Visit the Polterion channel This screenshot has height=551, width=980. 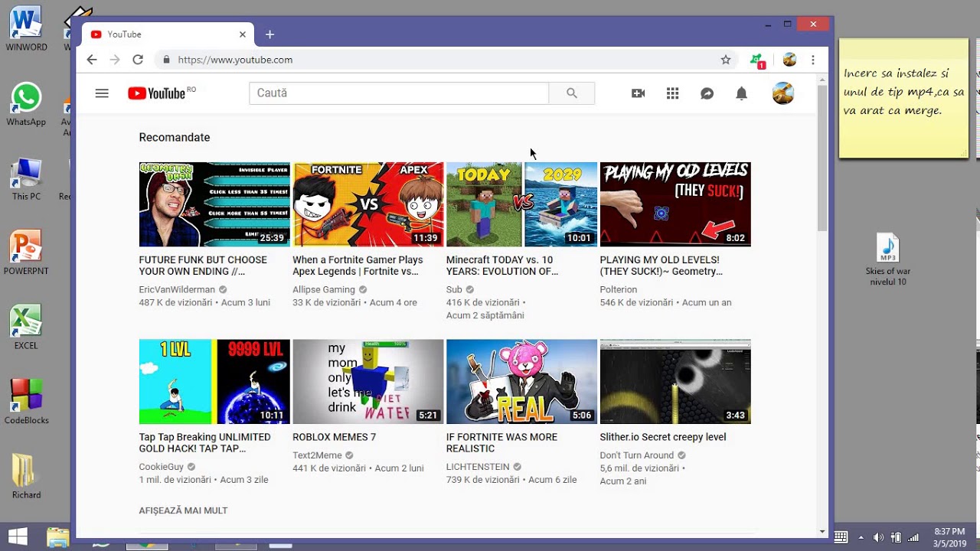(619, 290)
